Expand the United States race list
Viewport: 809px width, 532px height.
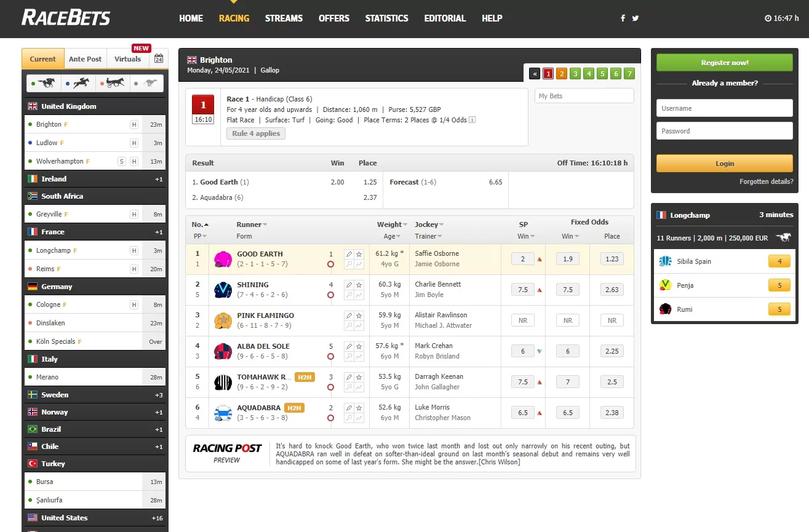coord(95,518)
